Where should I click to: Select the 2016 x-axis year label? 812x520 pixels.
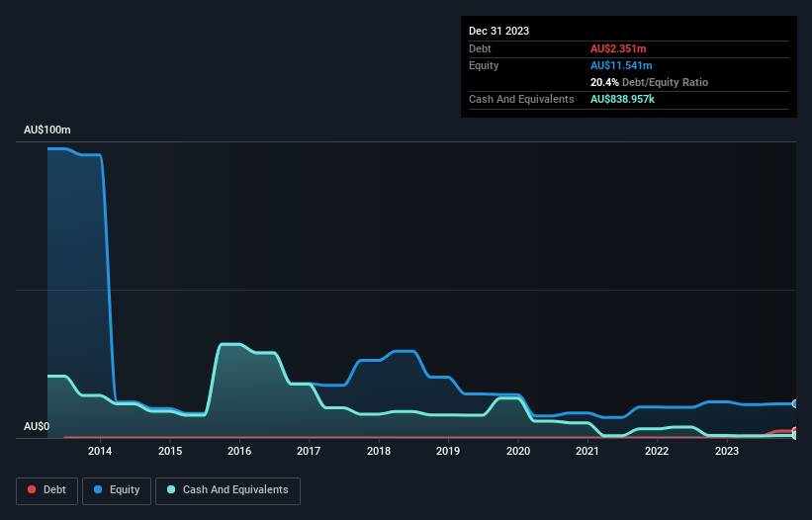[239, 452]
